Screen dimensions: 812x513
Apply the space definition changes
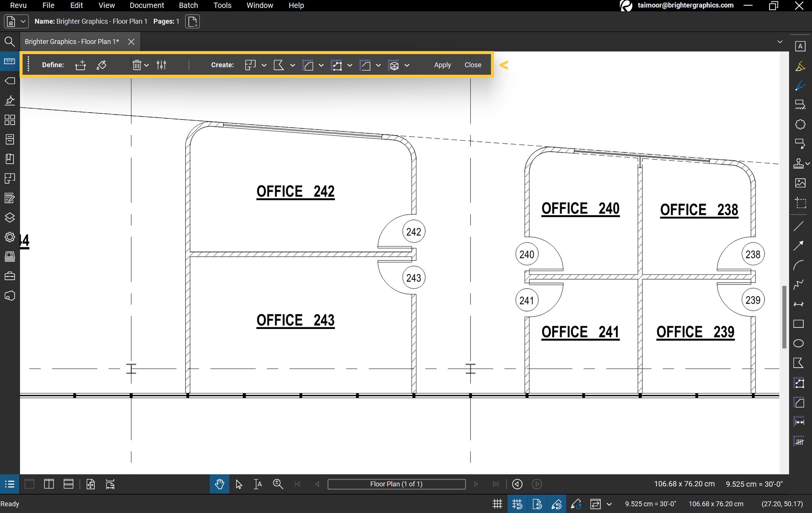click(x=442, y=65)
